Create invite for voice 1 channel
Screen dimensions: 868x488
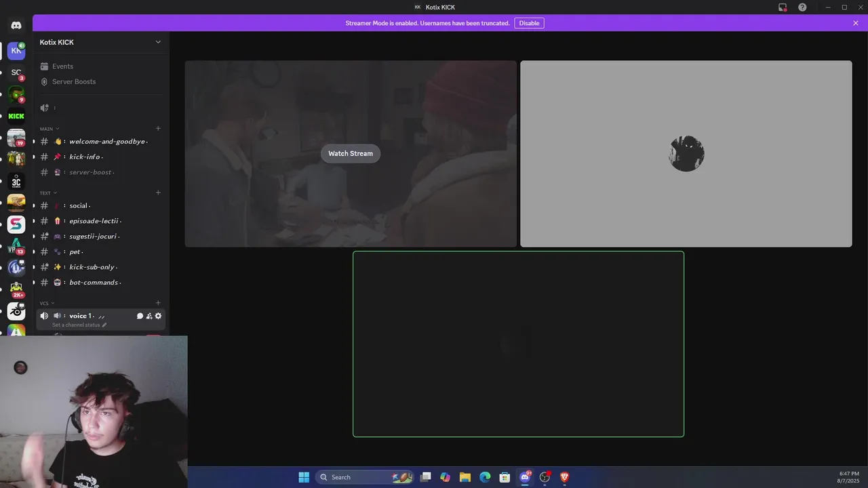click(x=149, y=316)
